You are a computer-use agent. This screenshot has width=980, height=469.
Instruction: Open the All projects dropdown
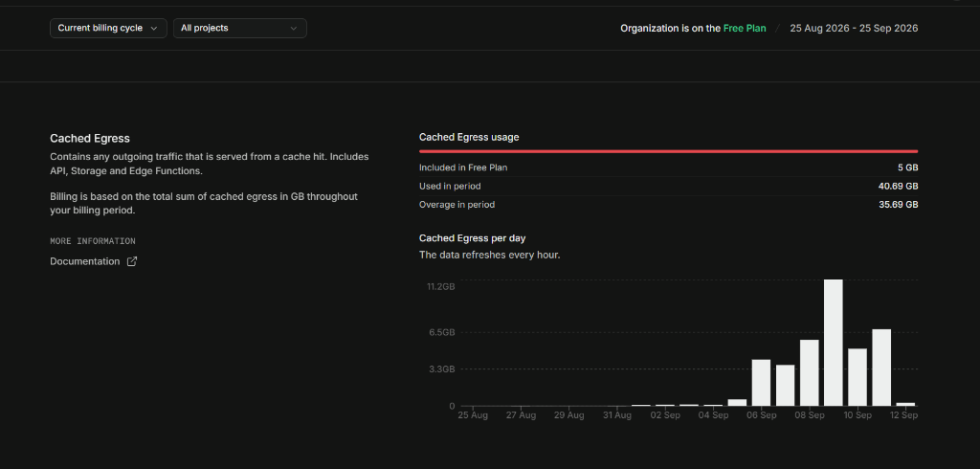click(x=240, y=28)
